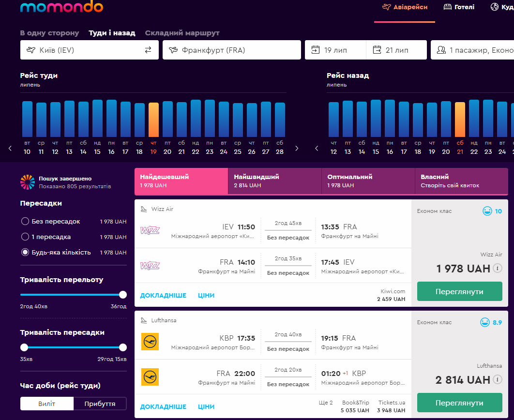Screen dimensions: 514x420
Task: Open Tickets.ua offer for 3 948 UAH
Action: pos(392,406)
